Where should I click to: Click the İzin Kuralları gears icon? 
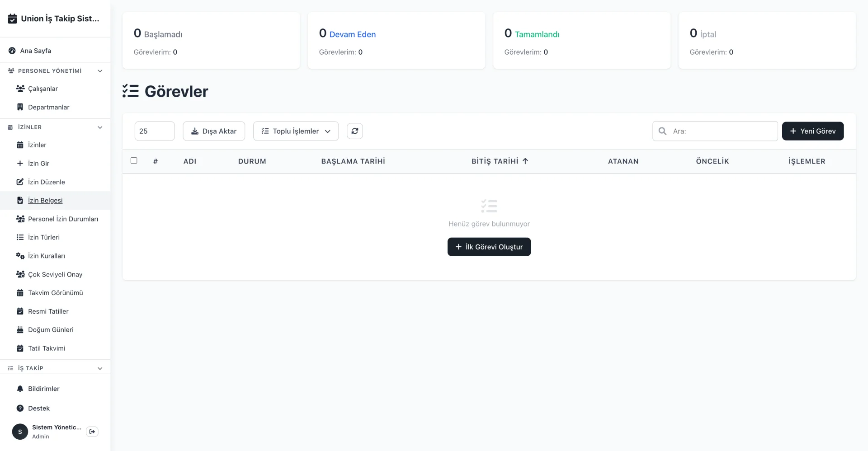pos(20,256)
